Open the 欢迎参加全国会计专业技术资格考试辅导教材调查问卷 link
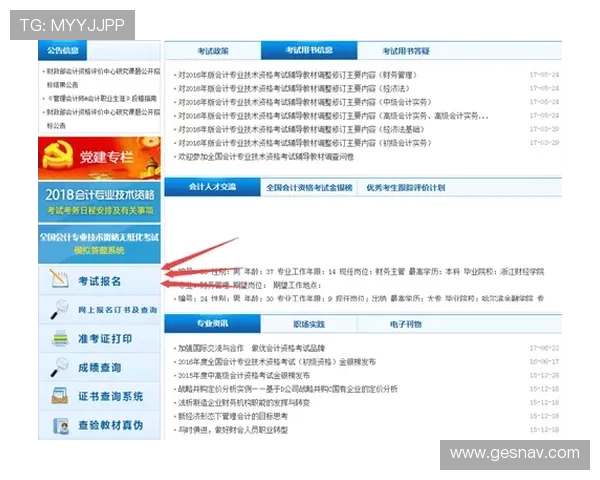Viewport: 600px width, 480px height. click(x=266, y=157)
